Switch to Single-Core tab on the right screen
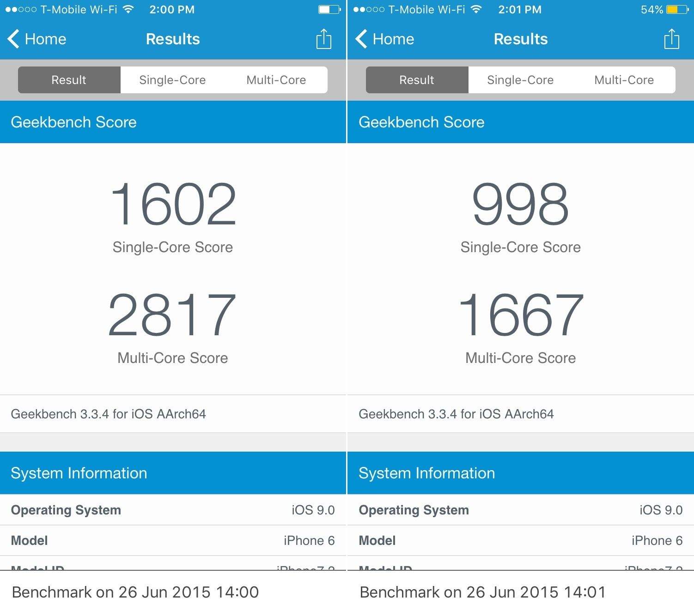This screenshot has height=616, width=694. [x=520, y=80]
